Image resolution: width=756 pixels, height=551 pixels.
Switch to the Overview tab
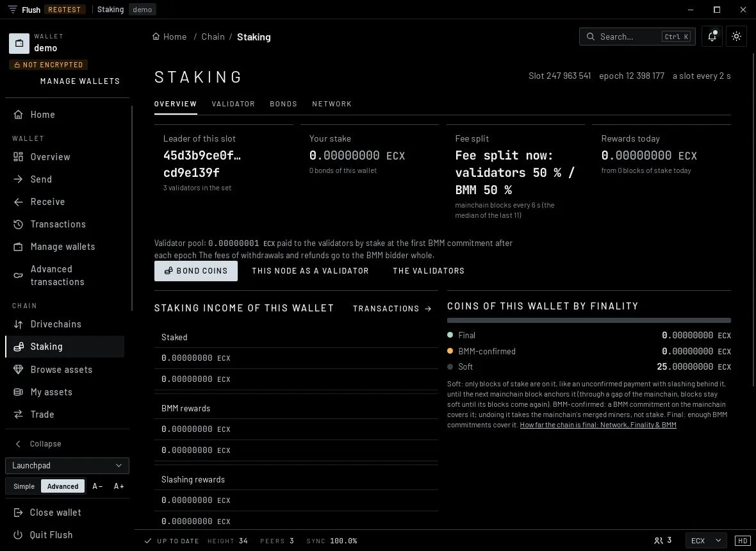(x=176, y=104)
